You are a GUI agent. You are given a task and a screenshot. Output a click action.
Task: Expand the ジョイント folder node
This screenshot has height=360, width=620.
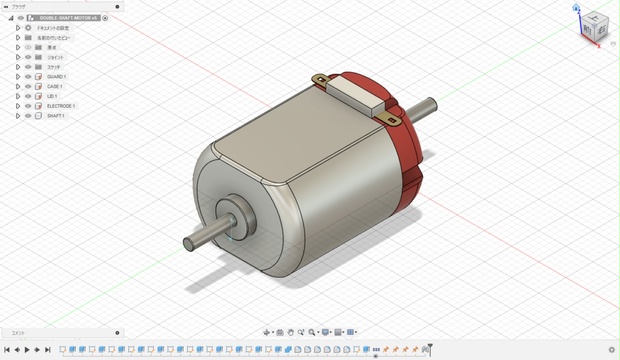pos(18,57)
